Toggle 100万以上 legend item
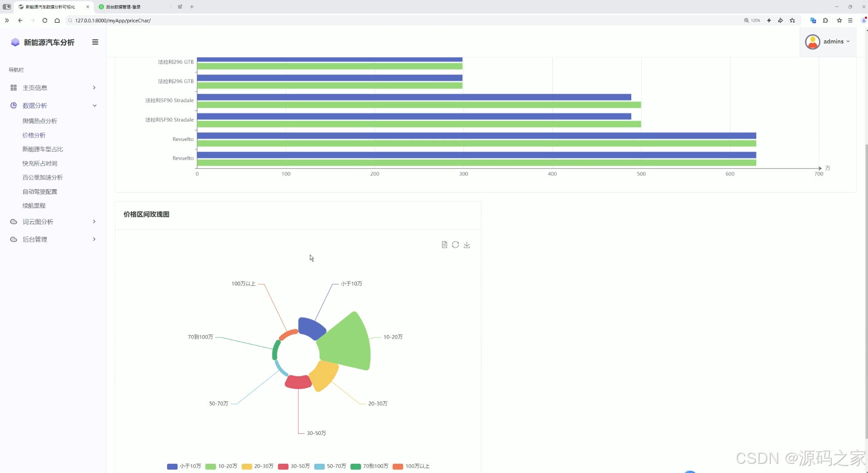 tap(411, 466)
